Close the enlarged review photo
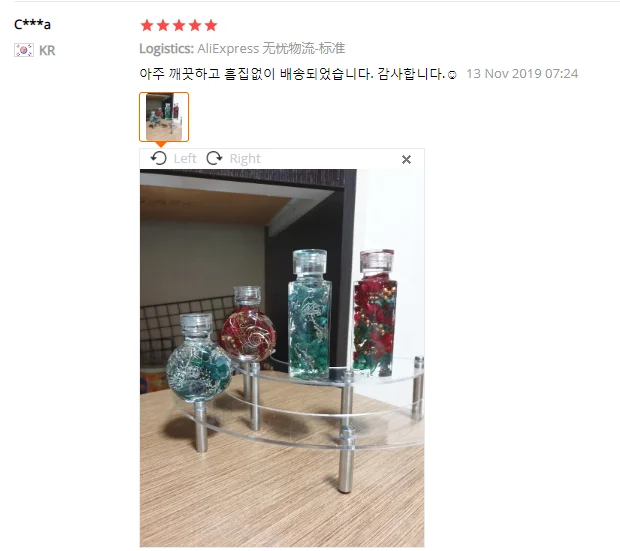Viewport: 620px width, 551px height. pyautogui.click(x=406, y=159)
